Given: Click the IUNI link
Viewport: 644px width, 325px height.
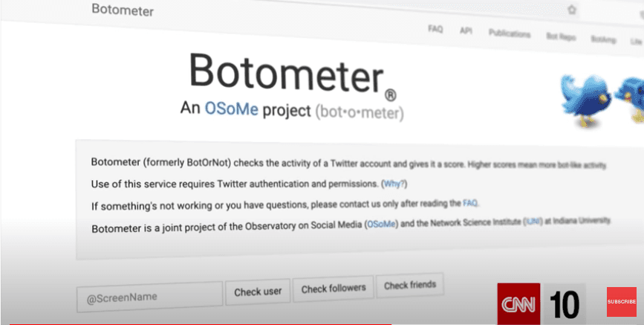Looking at the screenshot, I should [533, 222].
